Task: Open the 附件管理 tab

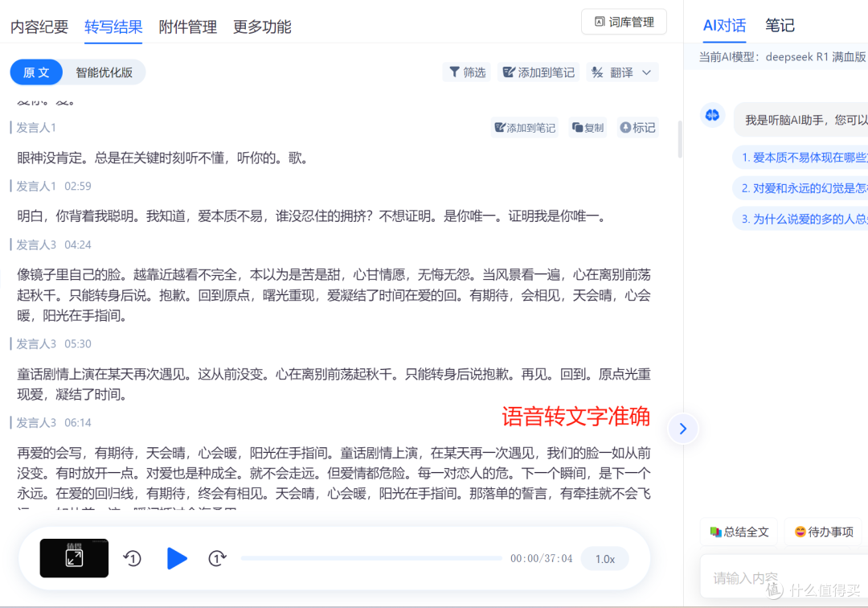Action: coord(187,27)
